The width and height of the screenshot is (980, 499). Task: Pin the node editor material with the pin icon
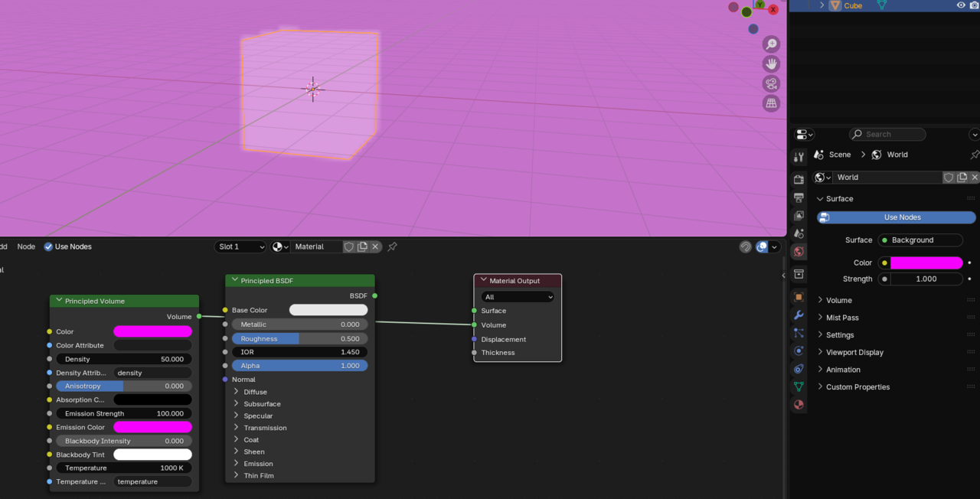point(392,247)
